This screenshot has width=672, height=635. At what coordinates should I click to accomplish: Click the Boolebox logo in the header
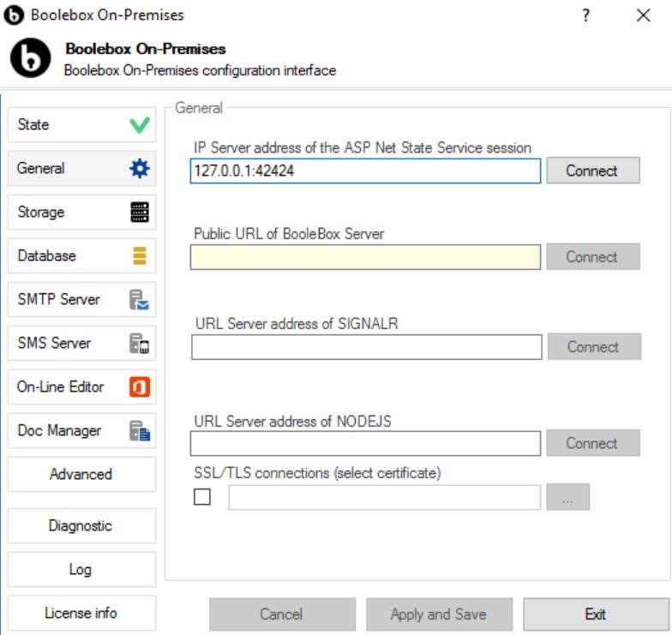[x=31, y=58]
